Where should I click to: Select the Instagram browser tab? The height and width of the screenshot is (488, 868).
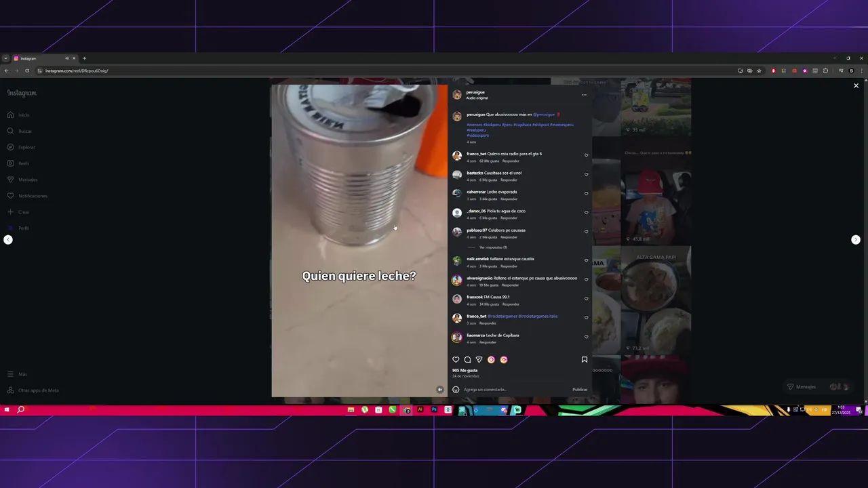[45, 58]
